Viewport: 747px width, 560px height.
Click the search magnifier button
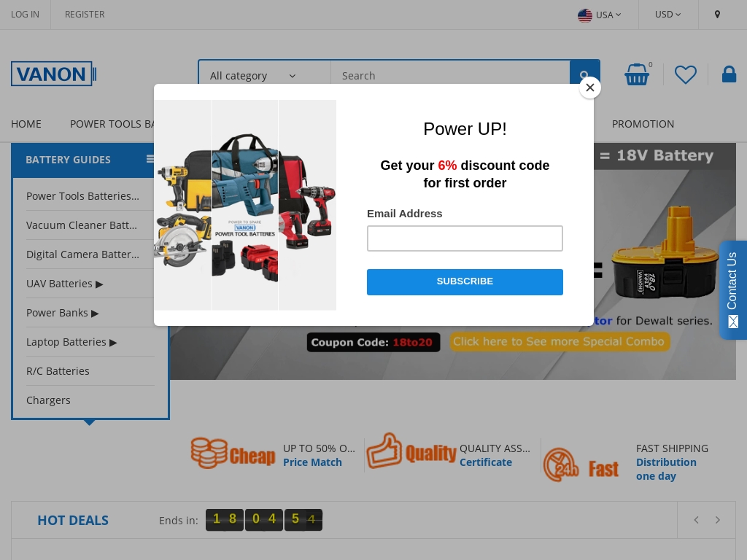584,75
